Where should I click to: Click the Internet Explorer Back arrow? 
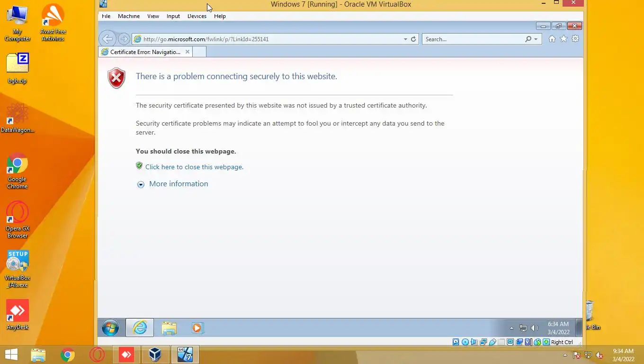click(107, 39)
